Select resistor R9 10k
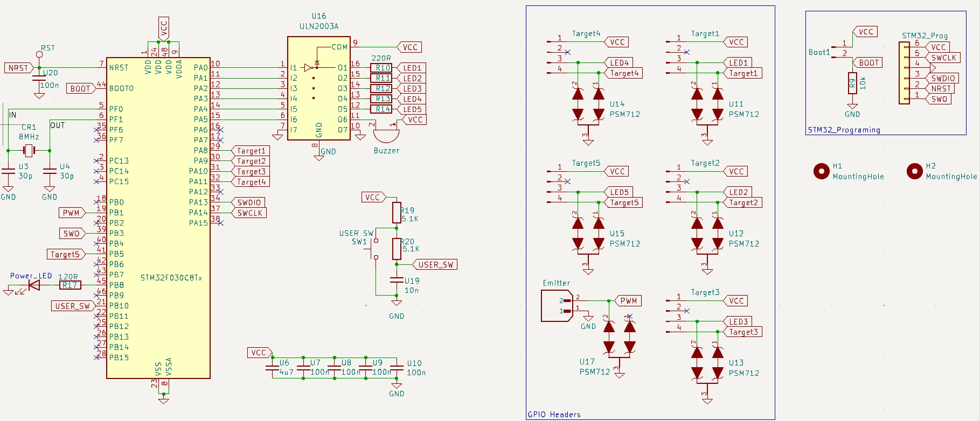 (x=852, y=83)
